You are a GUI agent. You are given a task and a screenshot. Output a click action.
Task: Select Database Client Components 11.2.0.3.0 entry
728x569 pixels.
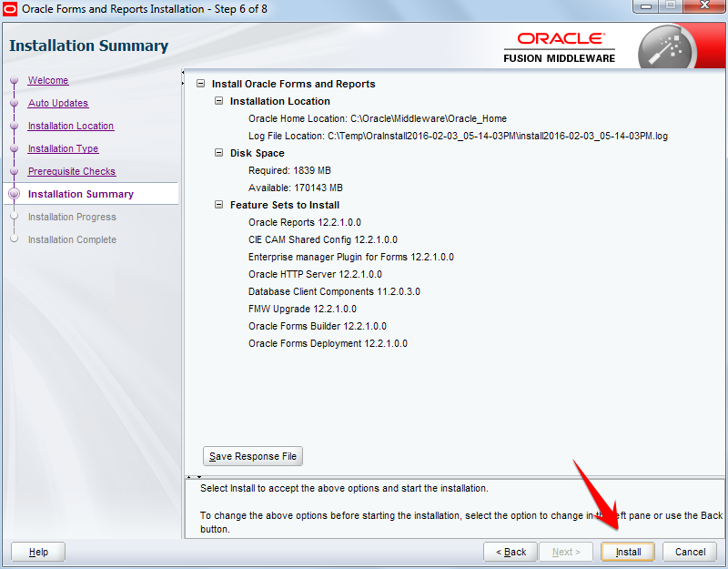[x=334, y=291]
